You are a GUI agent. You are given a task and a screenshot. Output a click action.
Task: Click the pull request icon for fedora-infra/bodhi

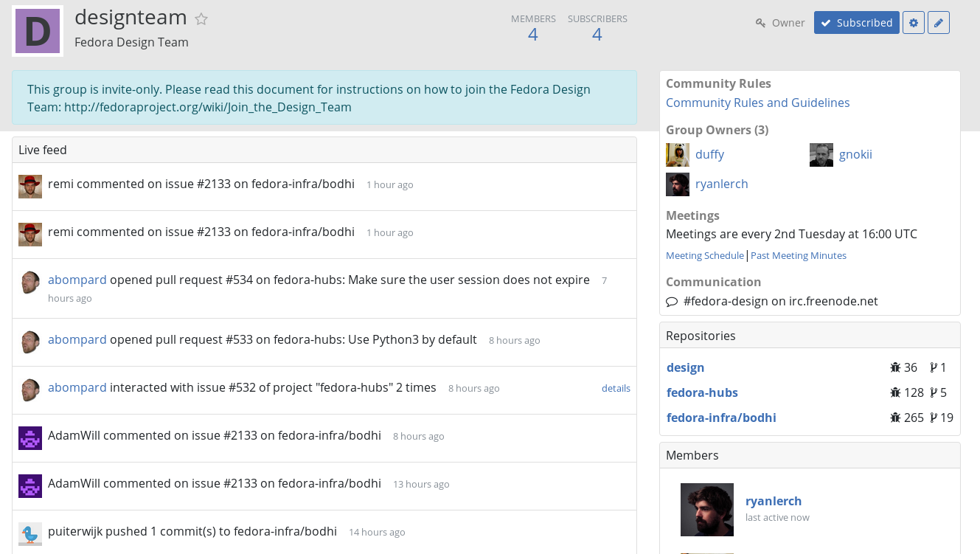[934, 418]
